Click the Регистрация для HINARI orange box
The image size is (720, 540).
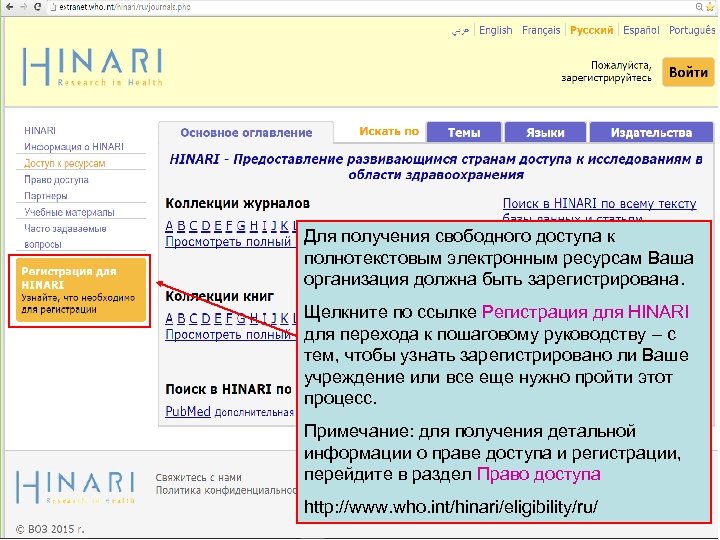[x=80, y=290]
